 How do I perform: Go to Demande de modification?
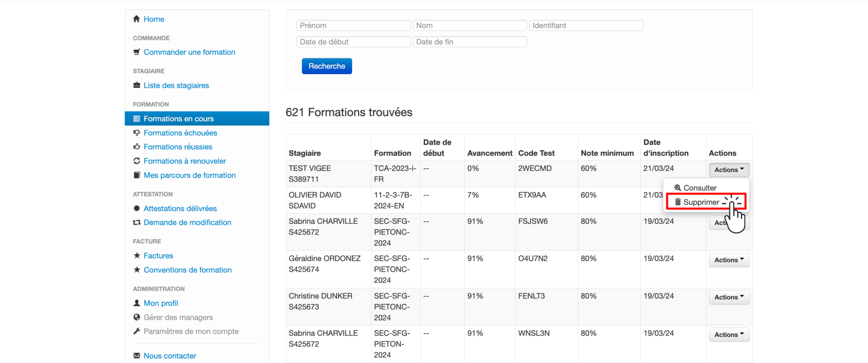(x=187, y=223)
